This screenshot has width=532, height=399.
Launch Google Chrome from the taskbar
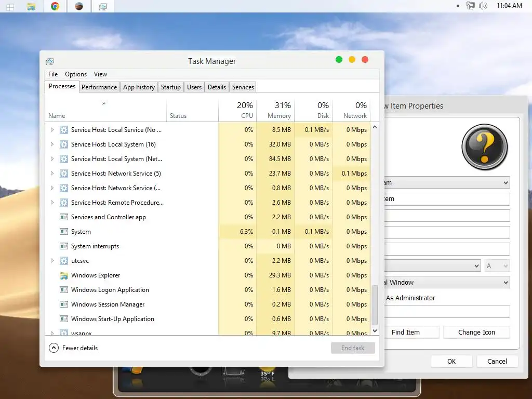pyautogui.click(x=55, y=6)
